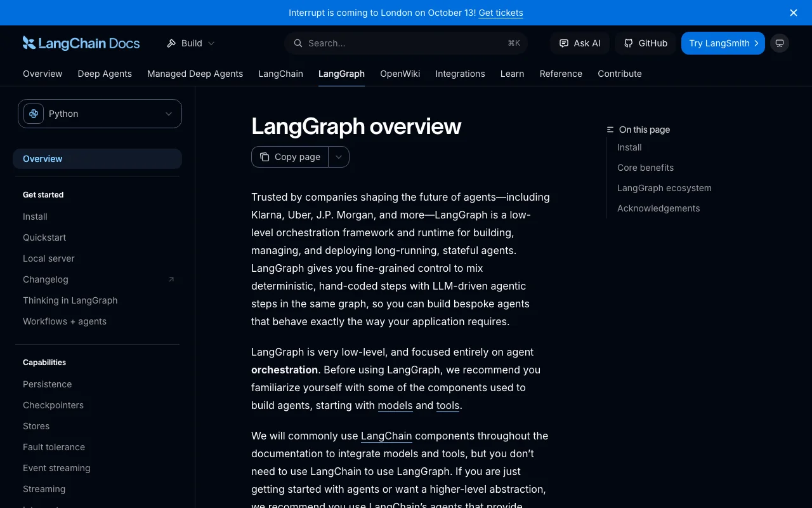The height and width of the screenshot is (508, 812).
Task: Click the Python language icon
Action: pyautogui.click(x=34, y=114)
